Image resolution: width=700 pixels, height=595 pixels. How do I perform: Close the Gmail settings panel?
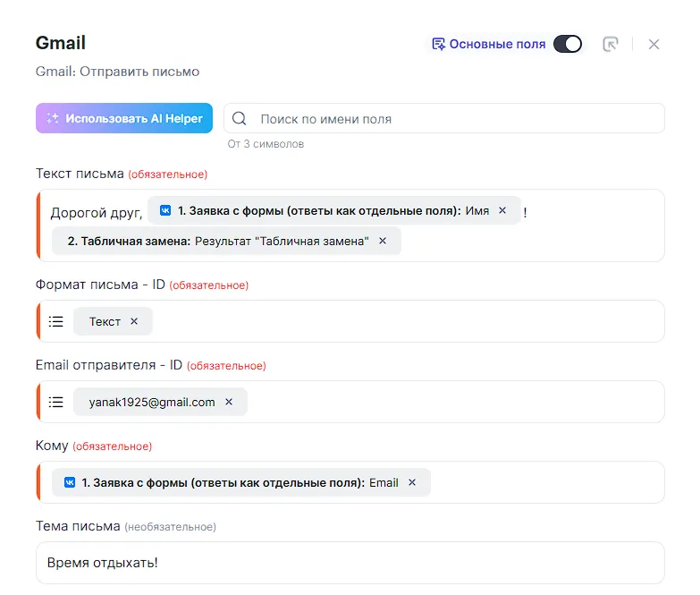(x=654, y=44)
